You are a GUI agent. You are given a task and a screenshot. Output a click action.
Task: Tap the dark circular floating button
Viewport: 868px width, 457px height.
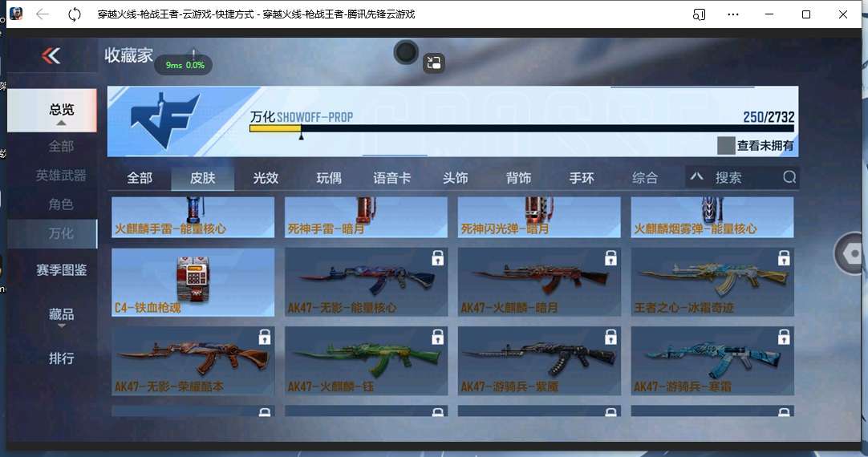(x=406, y=53)
